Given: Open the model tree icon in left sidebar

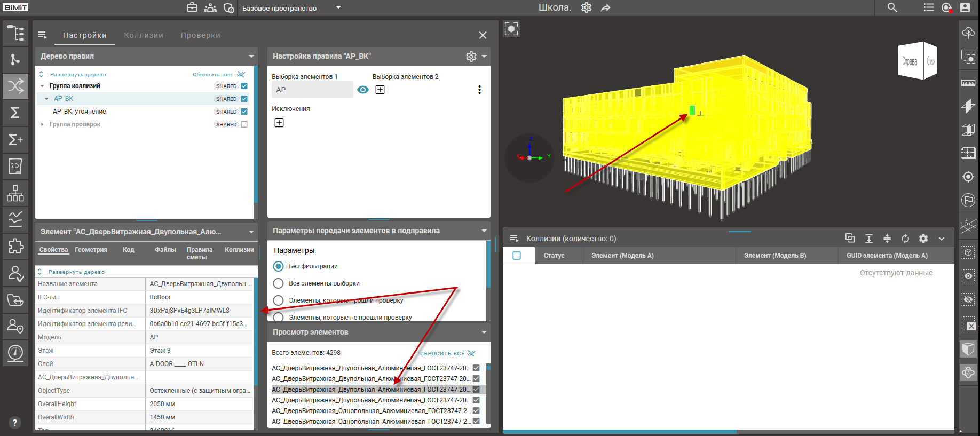Looking at the screenshot, I should (15, 33).
